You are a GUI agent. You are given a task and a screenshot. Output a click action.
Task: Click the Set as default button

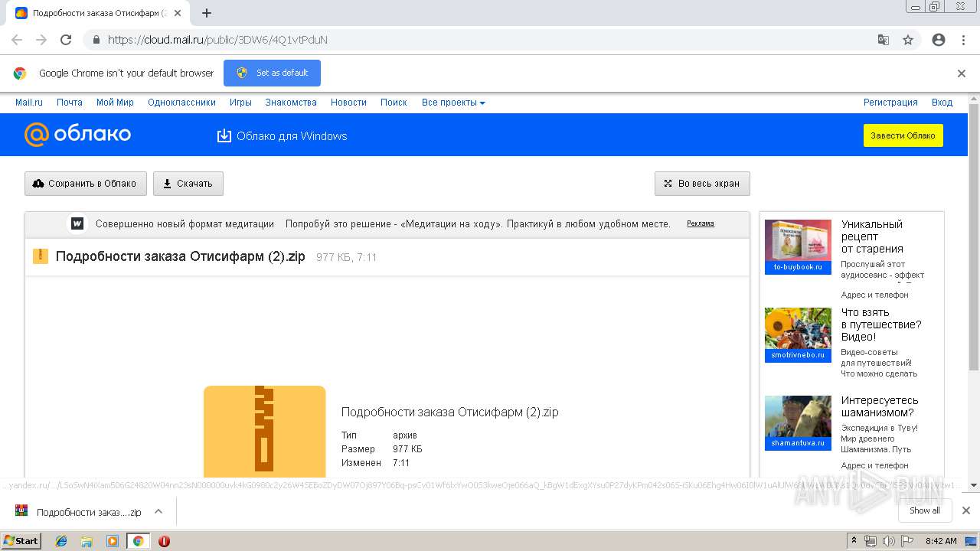272,73
